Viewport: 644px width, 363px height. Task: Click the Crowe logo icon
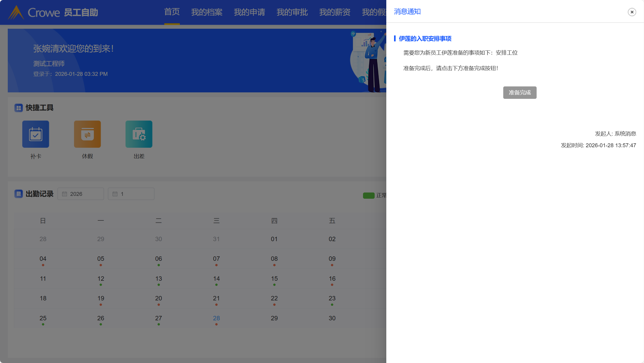click(x=16, y=12)
